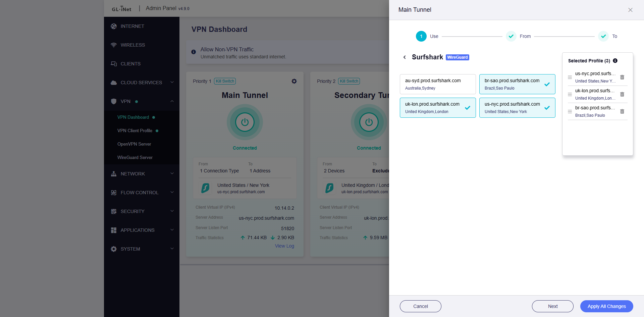Open Main Tunnel settings gear
Image resolution: width=644 pixels, height=317 pixels.
pyautogui.click(x=294, y=81)
